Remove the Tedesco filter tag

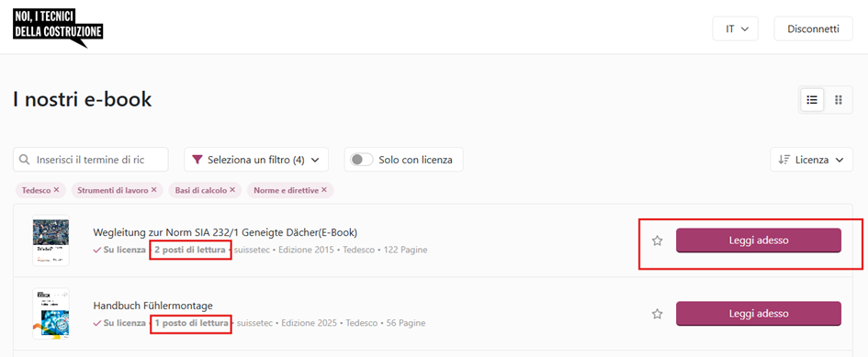point(56,190)
